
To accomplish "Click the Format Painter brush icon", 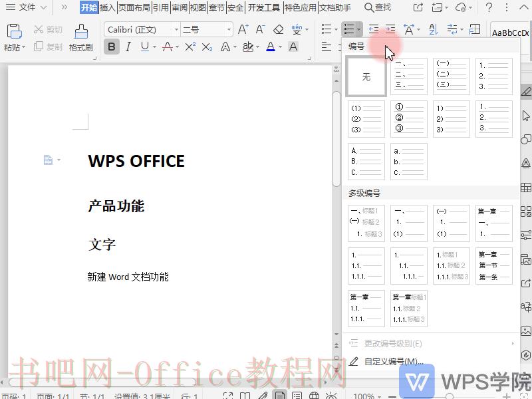I will coord(81,31).
